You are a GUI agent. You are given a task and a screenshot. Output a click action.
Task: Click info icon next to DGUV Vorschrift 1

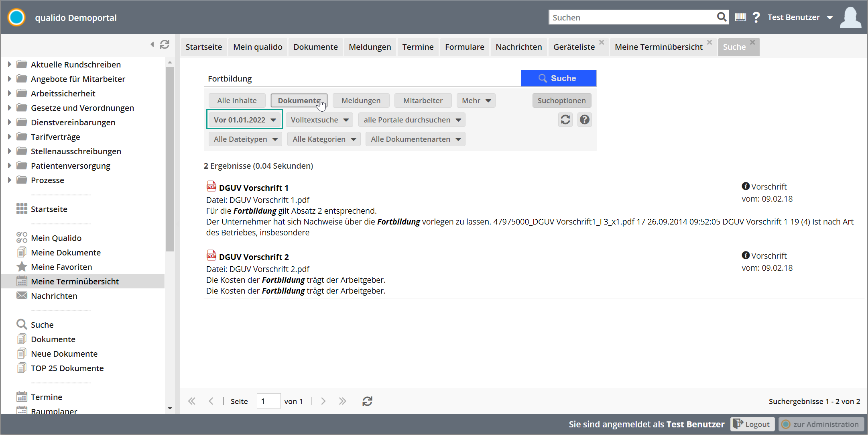(x=746, y=186)
